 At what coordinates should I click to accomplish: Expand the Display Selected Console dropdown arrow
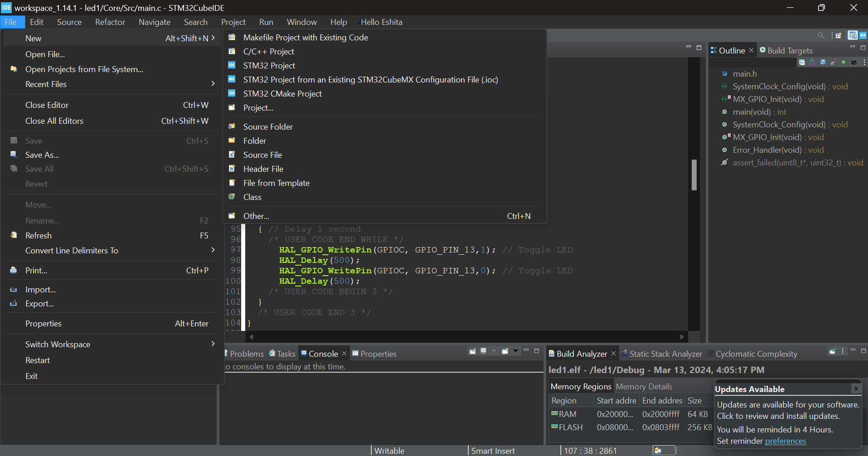pos(494,351)
